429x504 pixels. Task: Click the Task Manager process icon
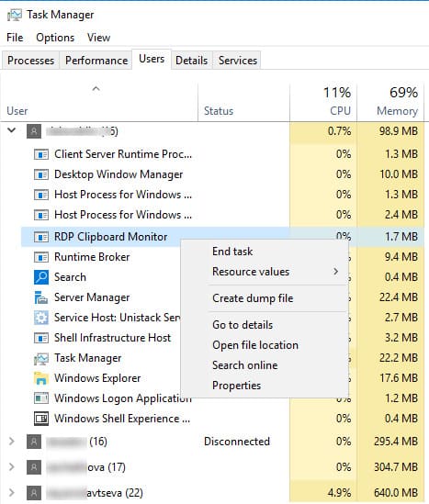tap(41, 358)
